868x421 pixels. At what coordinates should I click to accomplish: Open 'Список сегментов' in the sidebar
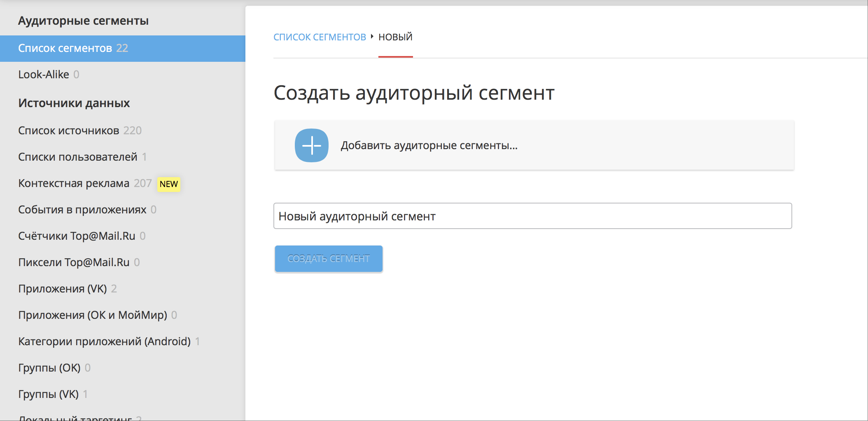tap(65, 48)
